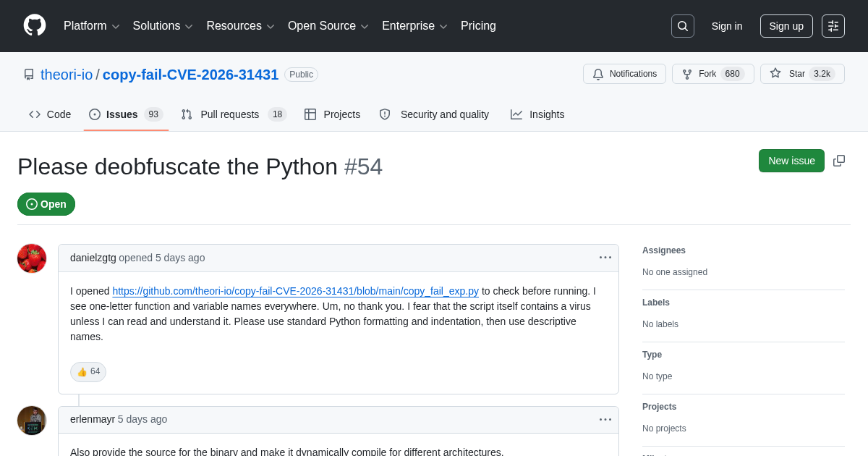Viewport: 868px width, 456px height.
Task: Click the search magnifier icon
Action: click(683, 26)
